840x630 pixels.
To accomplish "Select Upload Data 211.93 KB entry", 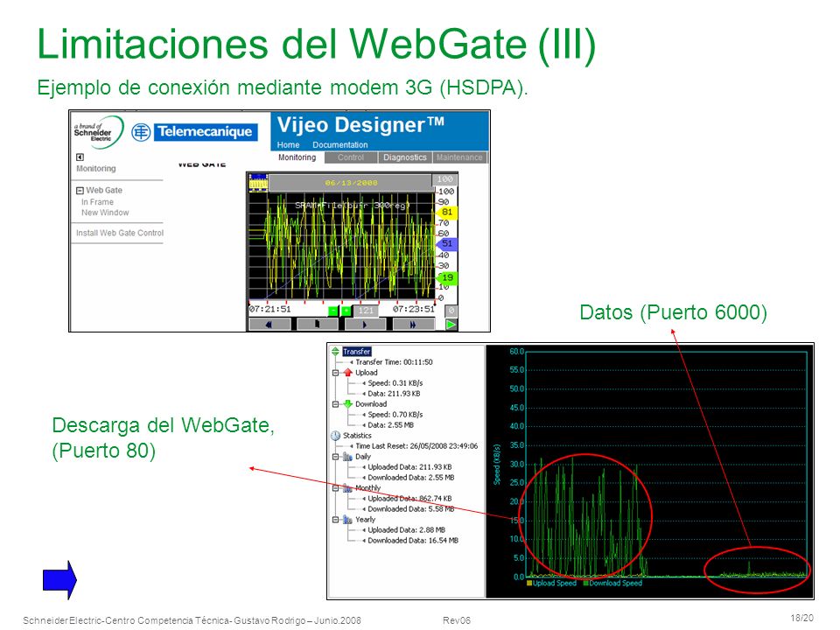I will tap(395, 394).
